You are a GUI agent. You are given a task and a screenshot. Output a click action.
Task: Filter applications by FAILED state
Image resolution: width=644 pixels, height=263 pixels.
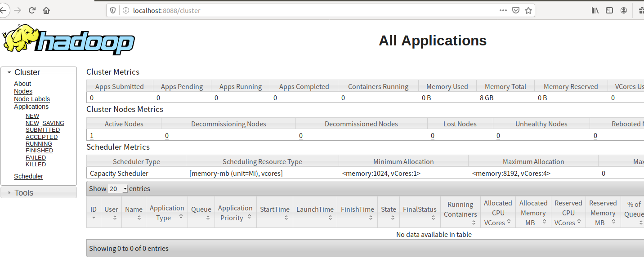(36, 158)
